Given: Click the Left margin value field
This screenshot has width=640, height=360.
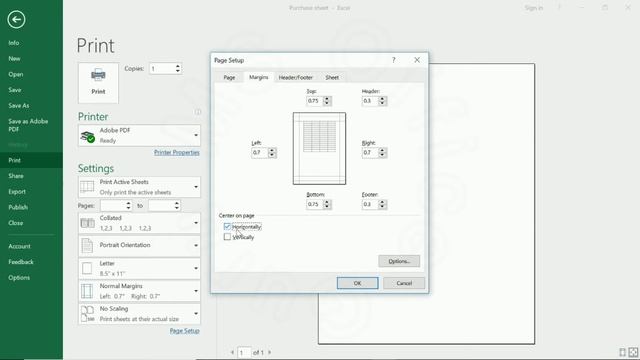Looking at the screenshot, I should 260,153.
